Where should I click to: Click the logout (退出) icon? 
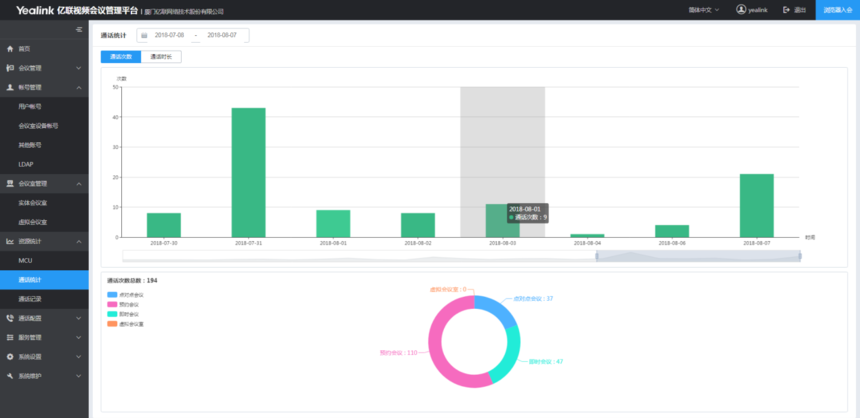coord(785,10)
